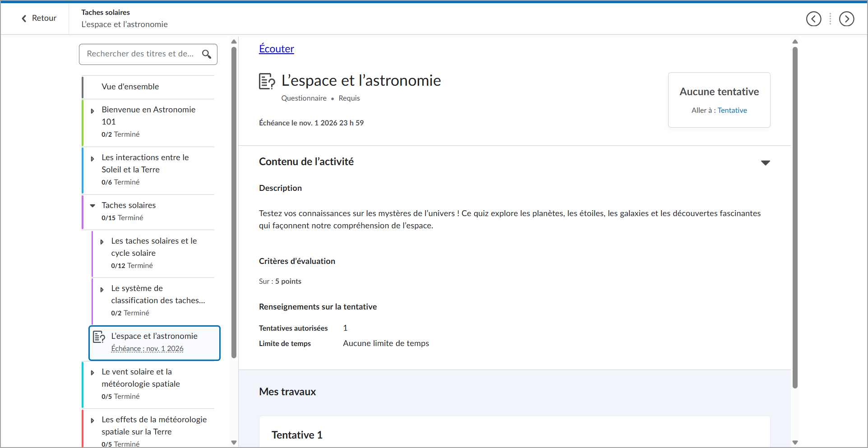Image resolution: width=868 pixels, height=448 pixels.
Task: Click the Aucune tentative status text
Action: point(719,92)
